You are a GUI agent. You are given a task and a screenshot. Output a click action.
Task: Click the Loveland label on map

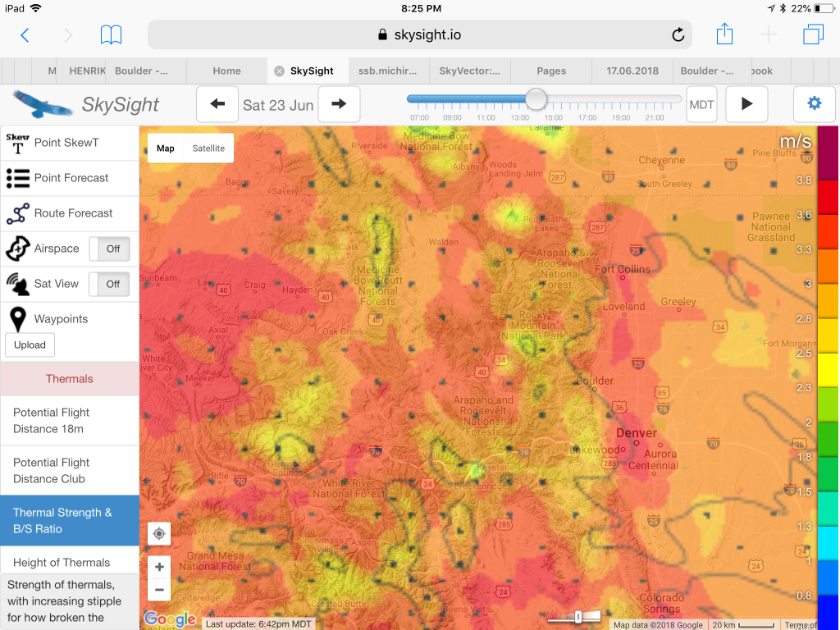point(623,307)
